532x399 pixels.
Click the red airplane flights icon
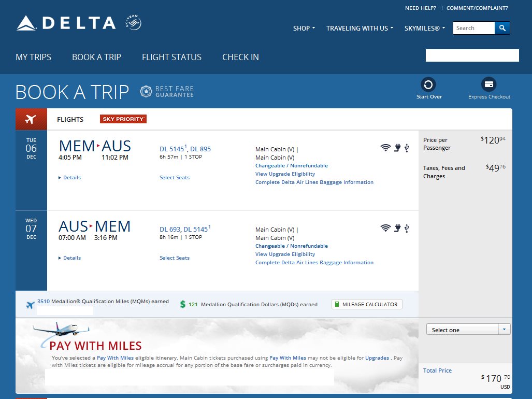point(31,119)
